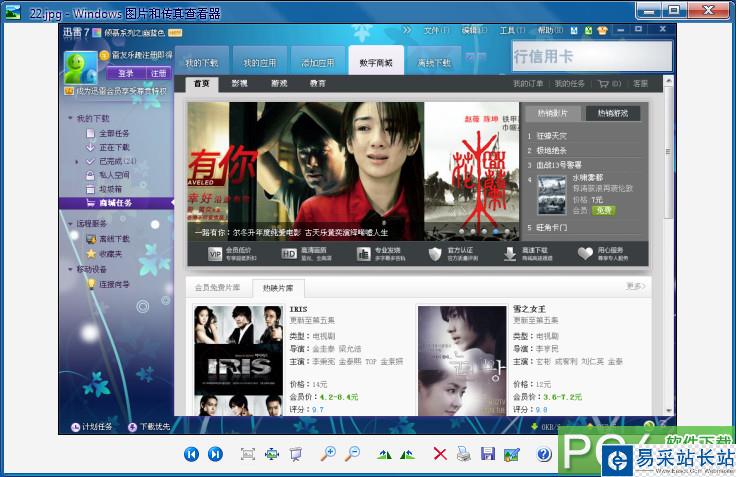Open the 影视 store category tab
This screenshot has width=736, height=477.
239,84
